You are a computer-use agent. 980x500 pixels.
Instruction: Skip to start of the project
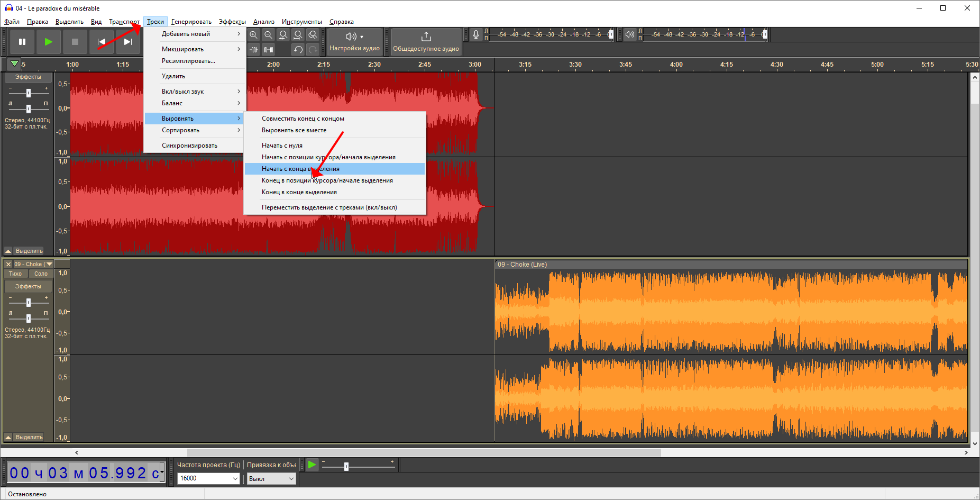(x=102, y=42)
